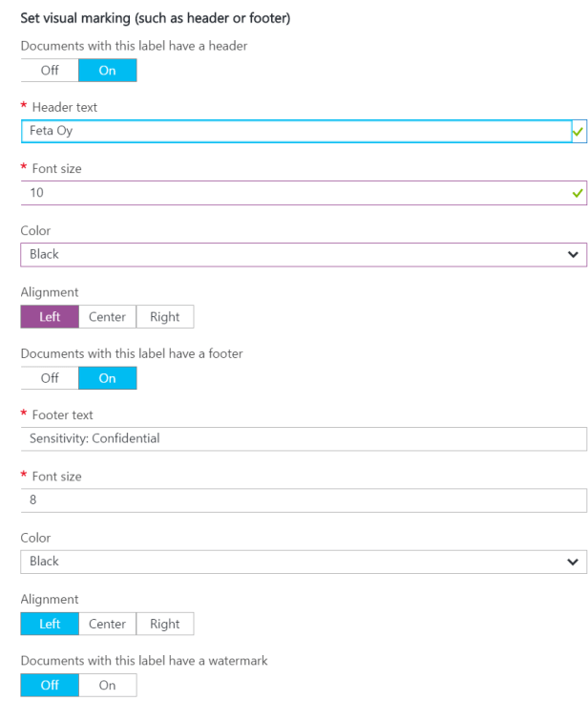The image size is (588, 701).
Task: Set footer alignment to Center
Action: 107,624
